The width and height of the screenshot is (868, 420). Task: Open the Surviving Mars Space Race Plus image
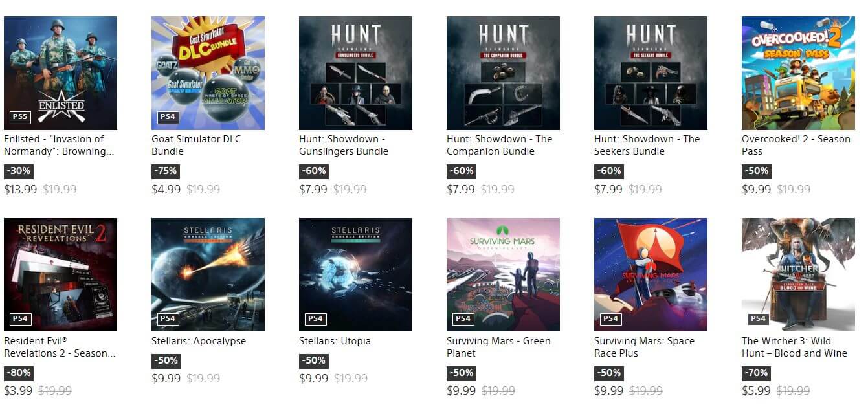[651, 274]
